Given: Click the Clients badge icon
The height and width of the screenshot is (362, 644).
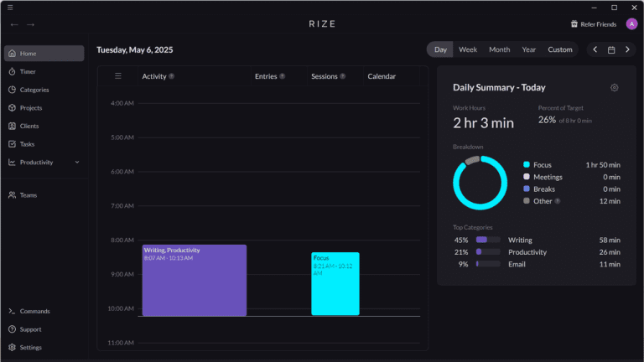Looking at the screenshot, I should coord(12,126).
